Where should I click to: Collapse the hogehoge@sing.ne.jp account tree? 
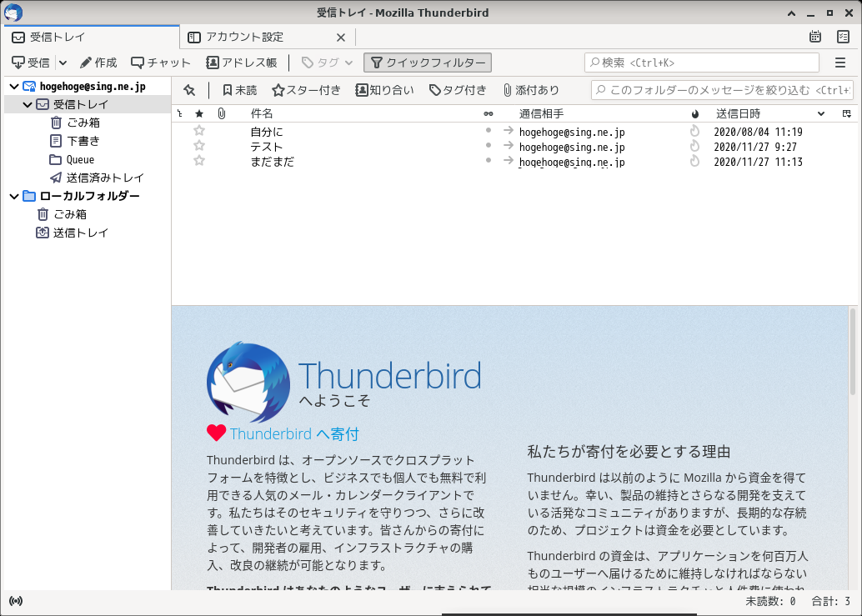pos(14,86)
